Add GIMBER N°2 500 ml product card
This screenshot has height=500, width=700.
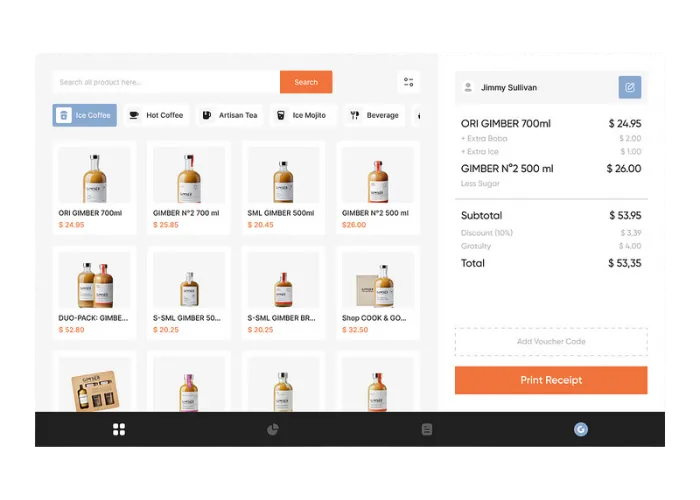(378, 188)
